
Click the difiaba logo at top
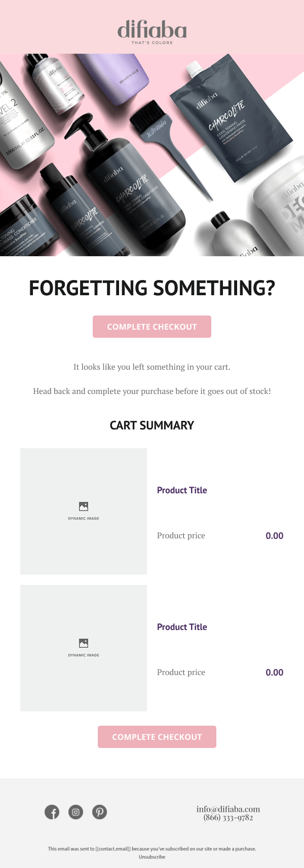click(152, 31)
